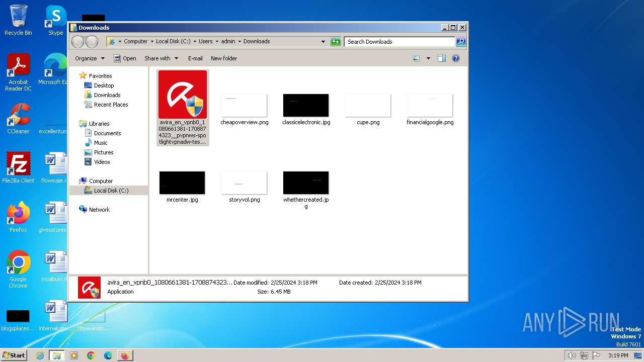Open view options dropdown arrow
Image resolution: width=644 pixels, height=362 pixels.
(428, 58)
